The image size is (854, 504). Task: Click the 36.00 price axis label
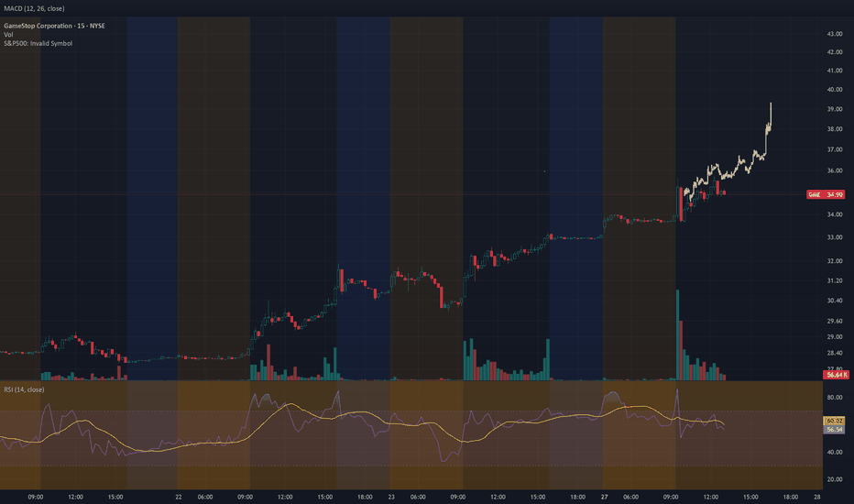pyautogui.click(x=835, y=170)
